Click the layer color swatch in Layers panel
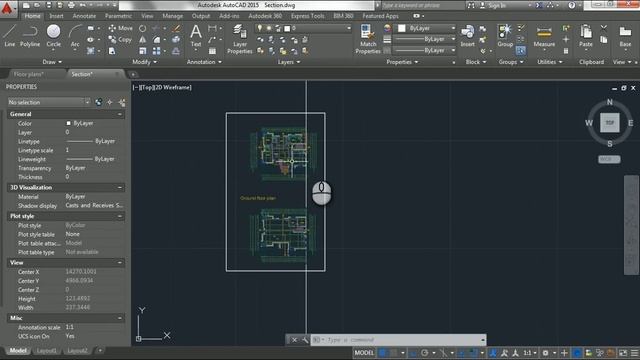Viewport: 640px width, 360px height. (x=287, y=28)
